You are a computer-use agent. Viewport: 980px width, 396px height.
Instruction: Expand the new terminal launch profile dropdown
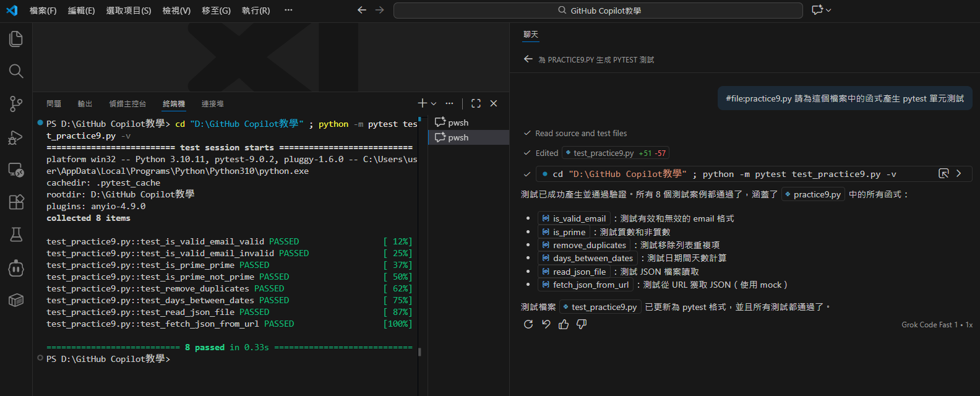coord(434,104)
